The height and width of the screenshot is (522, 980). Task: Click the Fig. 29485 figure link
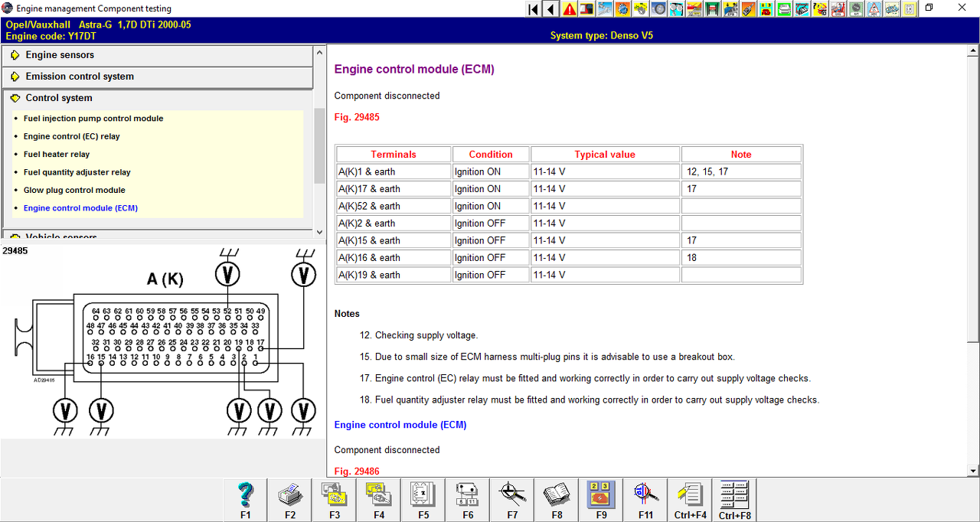pyautogui.click(x=357, y=117)
